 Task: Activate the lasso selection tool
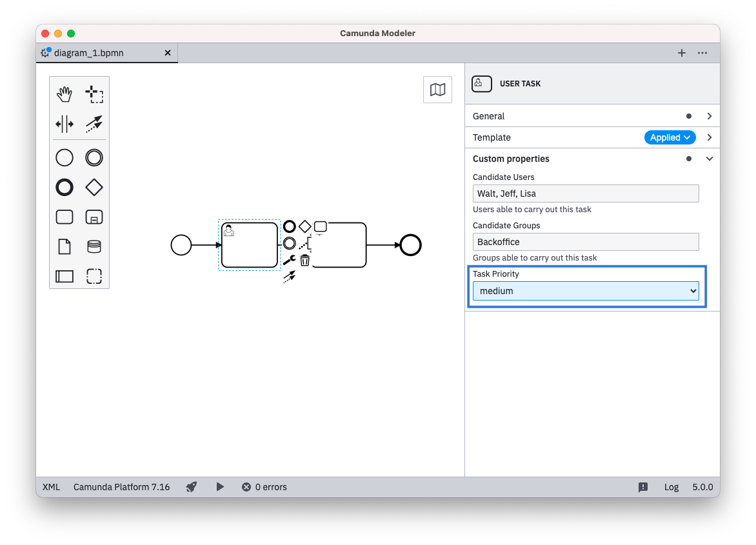[x=94, y=94]
